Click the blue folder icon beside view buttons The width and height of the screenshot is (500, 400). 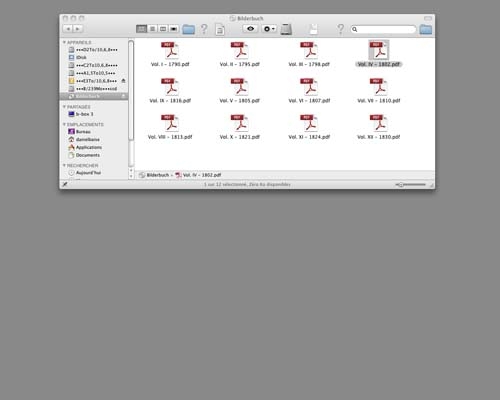pyautogui.click(x=188, y=29)
